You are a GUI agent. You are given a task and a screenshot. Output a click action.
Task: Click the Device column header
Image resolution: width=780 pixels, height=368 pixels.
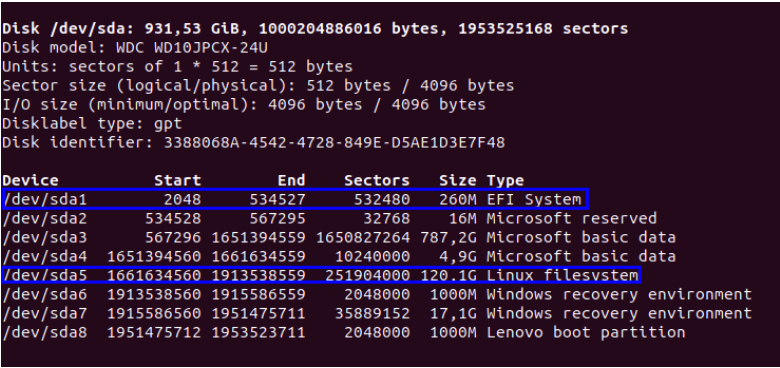click(30, 180)
